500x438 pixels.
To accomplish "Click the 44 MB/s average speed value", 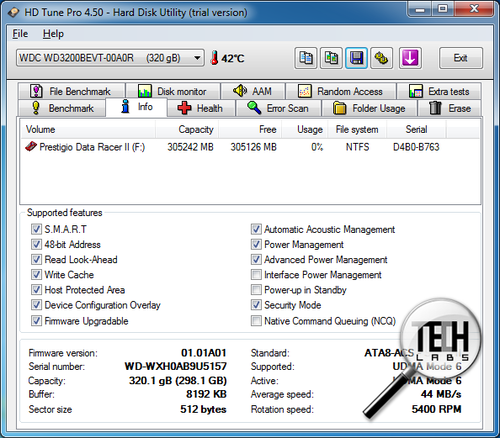I will [x=441, y=394].
